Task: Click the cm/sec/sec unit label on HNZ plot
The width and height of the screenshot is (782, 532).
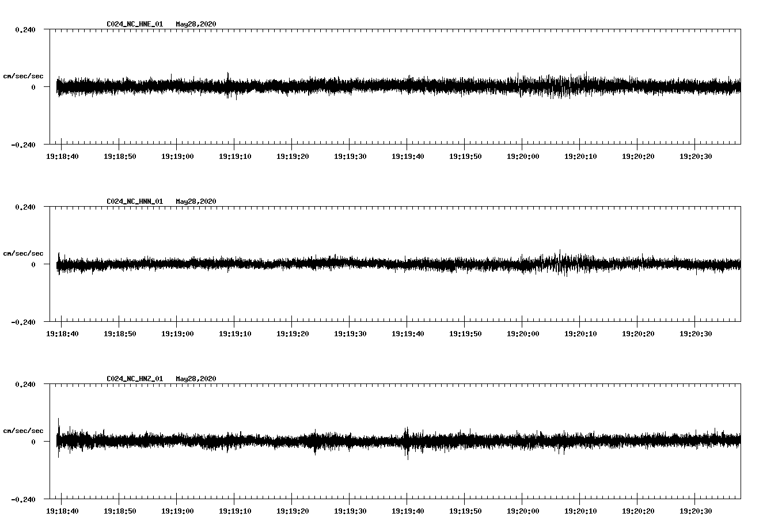Action: coord(23,431)
